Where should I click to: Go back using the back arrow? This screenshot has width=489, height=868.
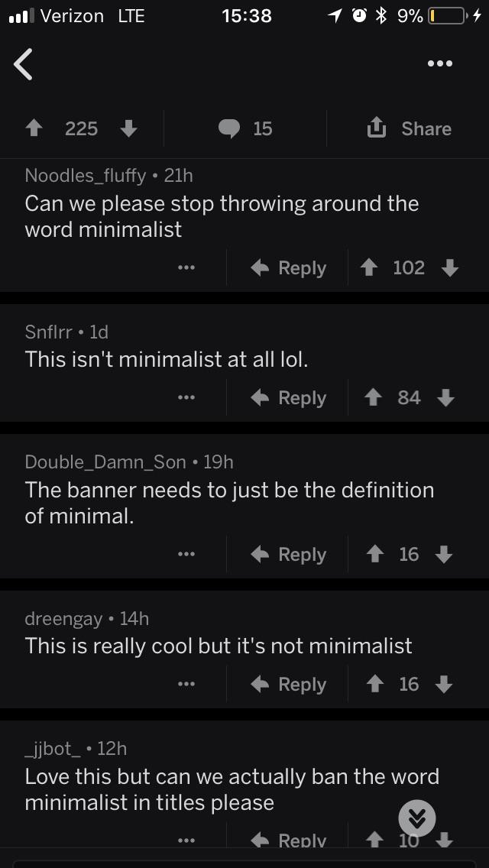click(x=23, y=64)
